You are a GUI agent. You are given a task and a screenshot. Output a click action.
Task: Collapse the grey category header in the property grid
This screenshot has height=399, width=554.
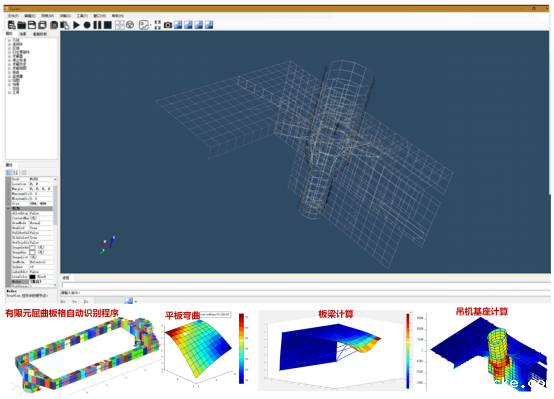8,209
